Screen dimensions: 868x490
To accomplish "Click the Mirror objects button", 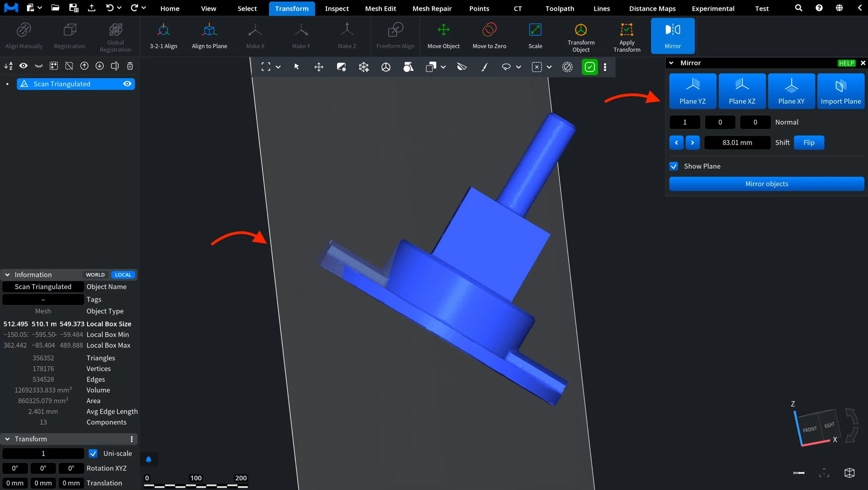I will pos(766,184).
